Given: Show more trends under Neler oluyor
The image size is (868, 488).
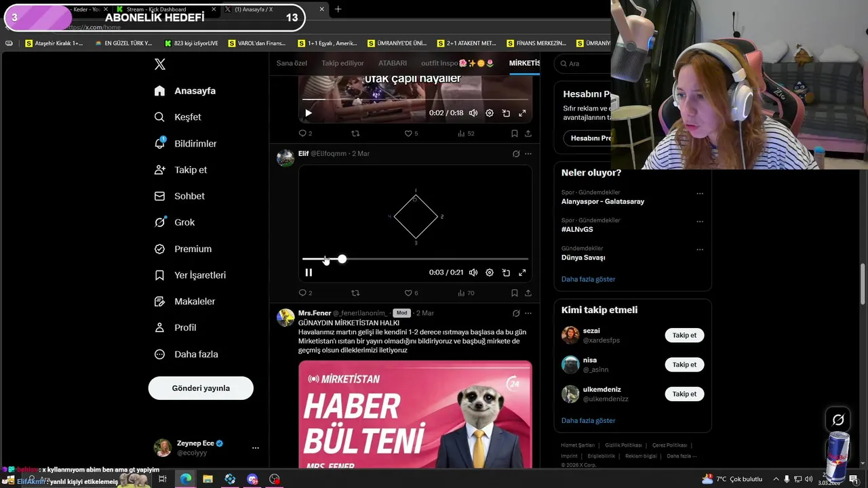Looking at the screenshot, I should point(588,279).
